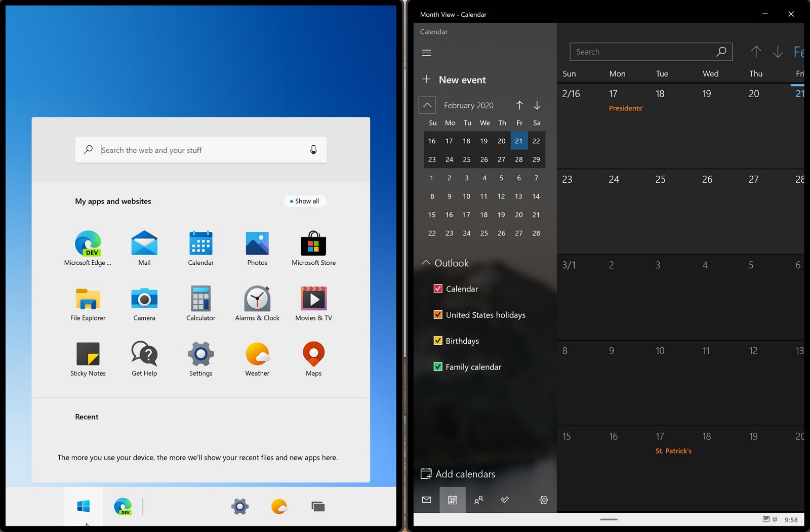This screenshot has width=810, height=532.
Task: Open the action center notification icon
Action: (766, 519)
